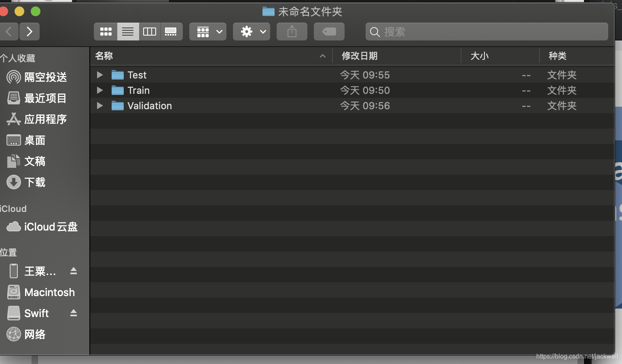622x364 pixels.
Task: Select the Test folder icon
Action: coord(118,75)
